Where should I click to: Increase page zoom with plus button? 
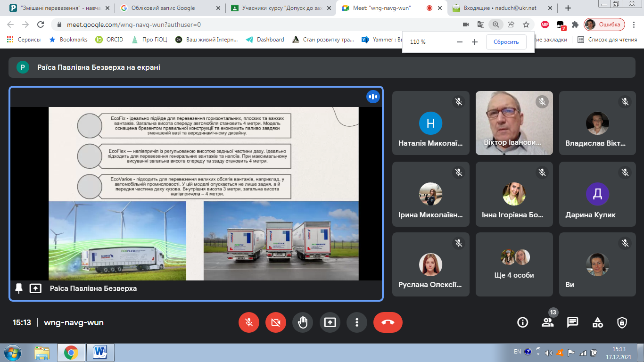475,42
